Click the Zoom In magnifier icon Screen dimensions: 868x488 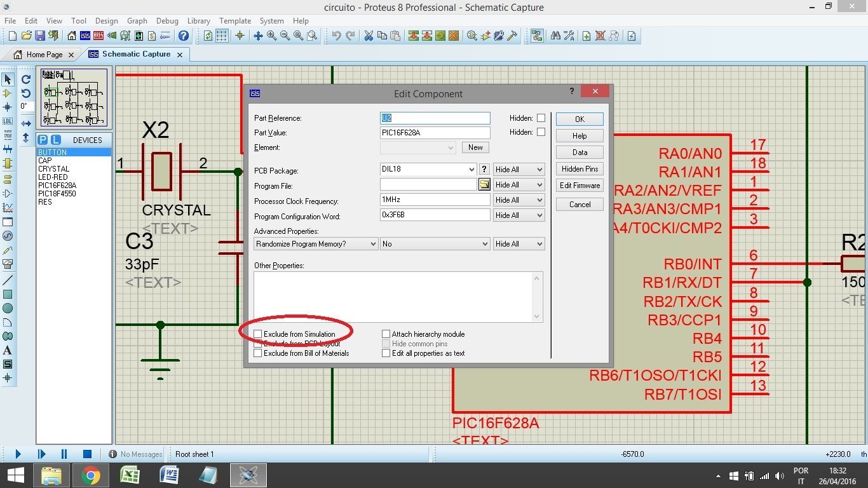272,36
